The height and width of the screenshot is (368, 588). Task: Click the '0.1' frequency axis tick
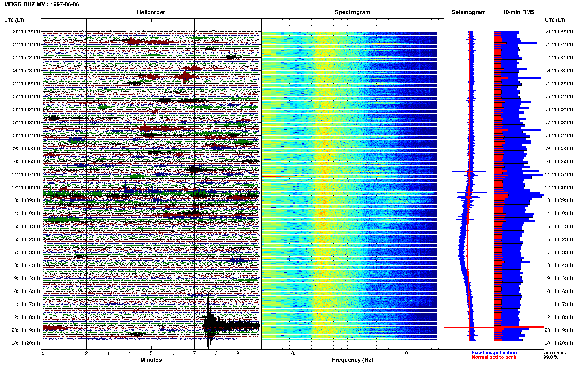pos(295,353)
